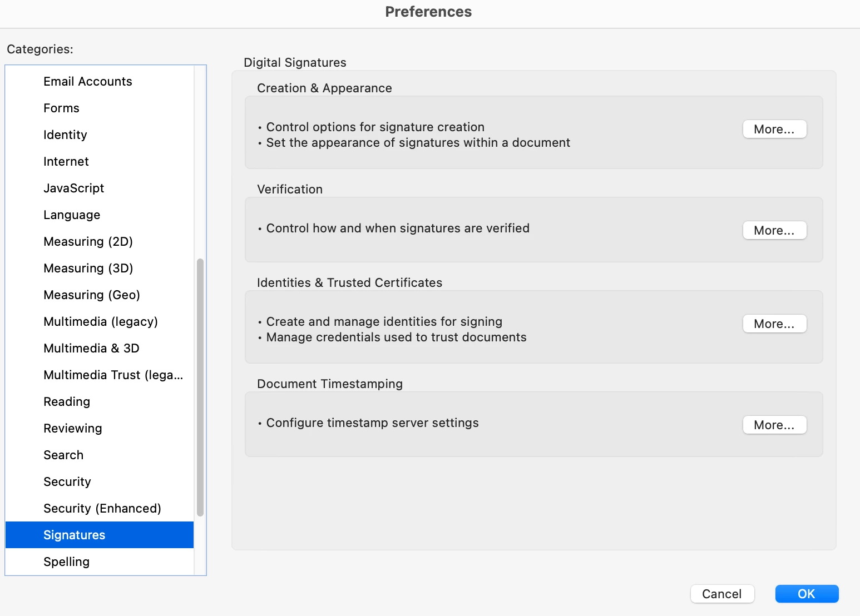
Task: Click the Identities & Trusted Certificates label
Action: click(x=349, y=282)
